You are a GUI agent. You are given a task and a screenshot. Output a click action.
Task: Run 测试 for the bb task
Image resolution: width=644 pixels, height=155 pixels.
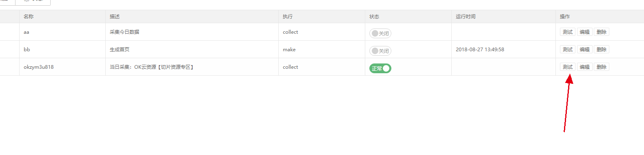pos(568,49)
